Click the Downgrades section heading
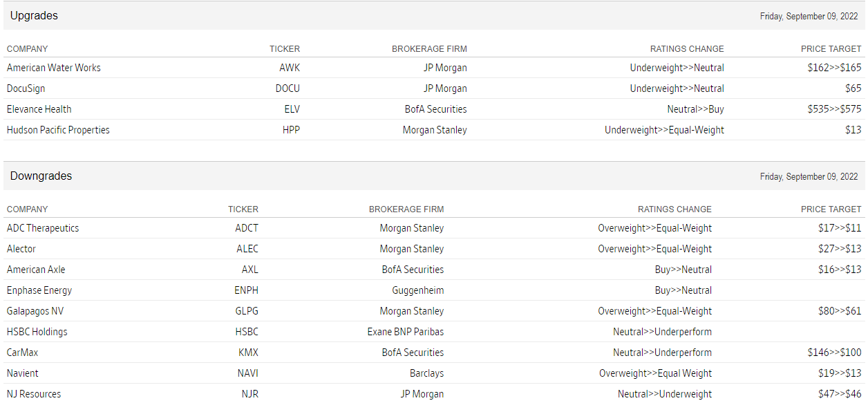868x403 pixels. (41, 176)
